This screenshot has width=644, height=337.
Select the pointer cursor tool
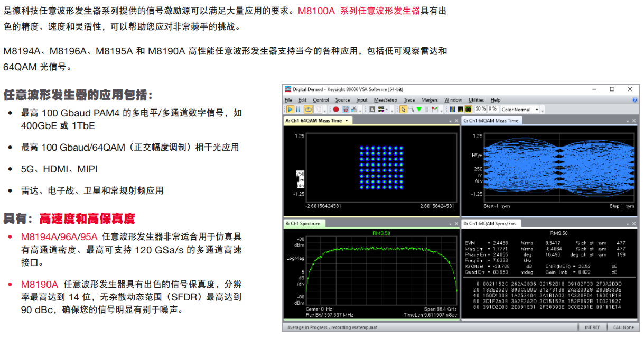403,110
